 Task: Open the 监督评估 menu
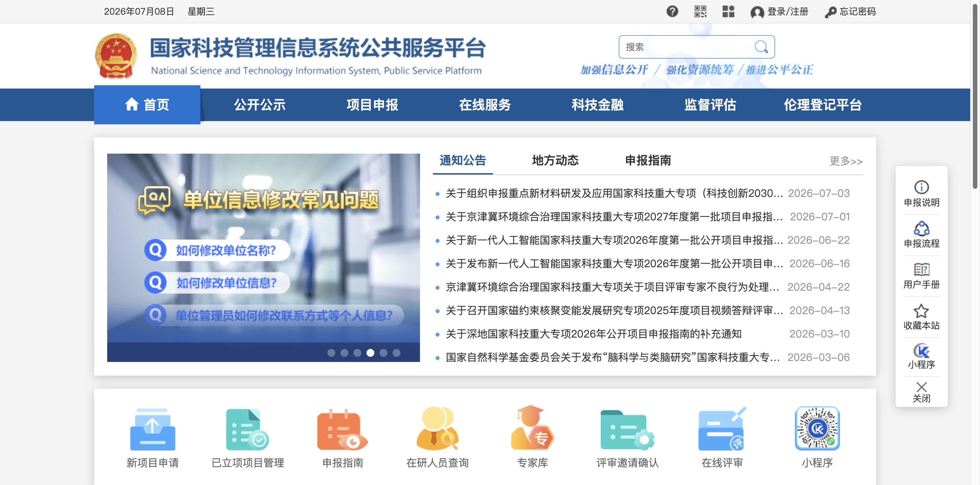(710, 104)
